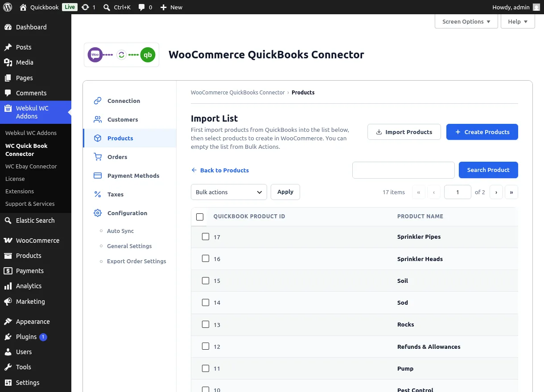Image resolution: width=544 pixels, height=392 pixels.
Task: Select the Products tab in the connector
Action: click(130, 138)
